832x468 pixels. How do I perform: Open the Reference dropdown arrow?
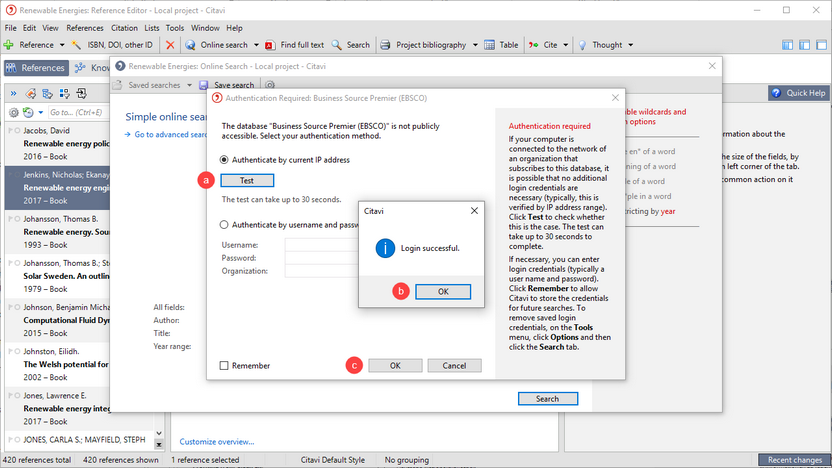pos(62,45)
